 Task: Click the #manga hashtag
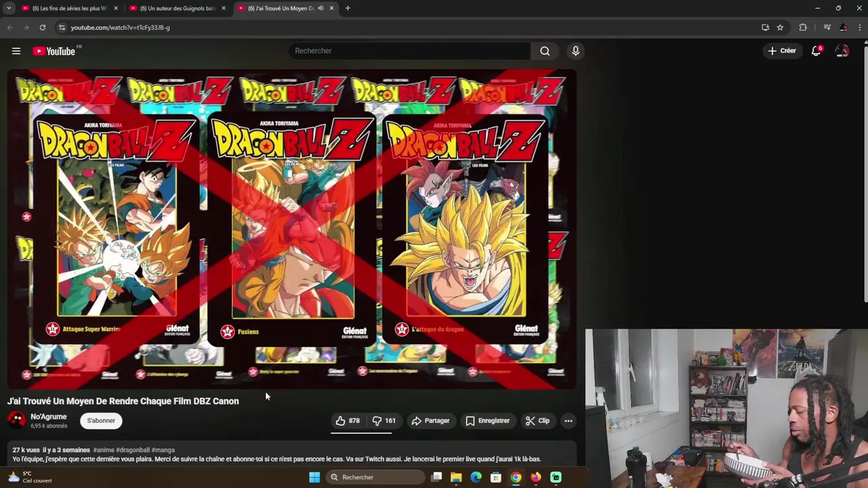tap(163, 450)
